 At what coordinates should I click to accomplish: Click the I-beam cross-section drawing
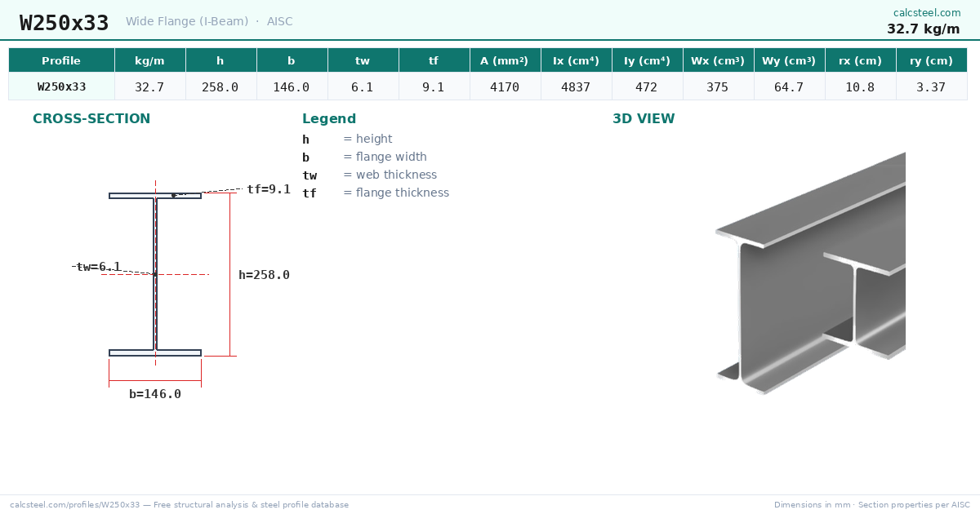coord(155,274)
